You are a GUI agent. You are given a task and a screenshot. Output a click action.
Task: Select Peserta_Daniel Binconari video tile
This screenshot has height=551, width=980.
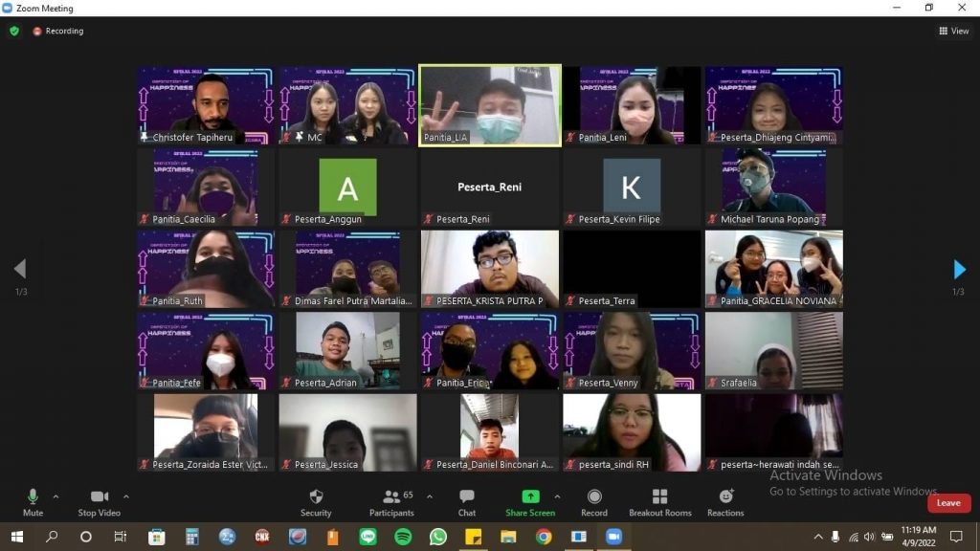coord(490,432)
